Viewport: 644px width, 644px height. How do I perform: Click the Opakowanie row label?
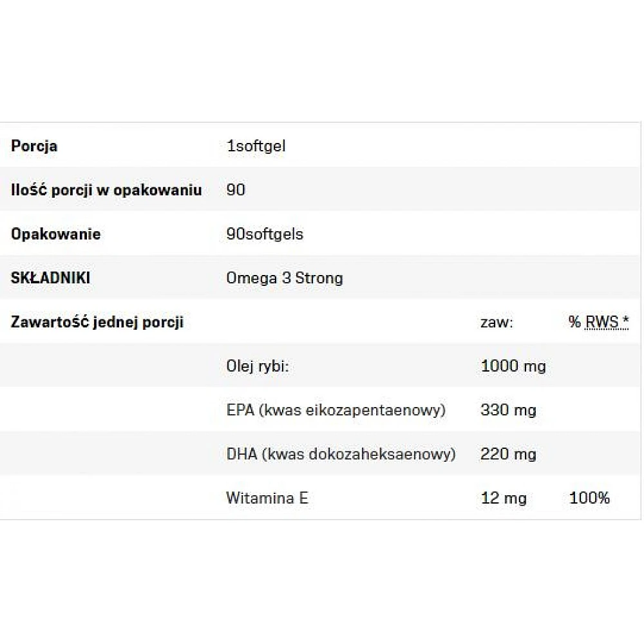tap(56, 234)
